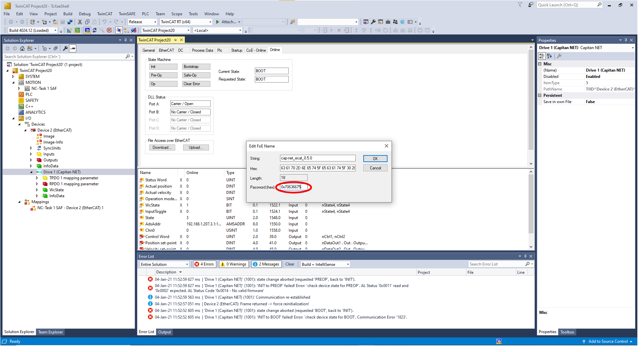Toggle Preview Selected Items in Solution Explorer

(x=73, y=49)
